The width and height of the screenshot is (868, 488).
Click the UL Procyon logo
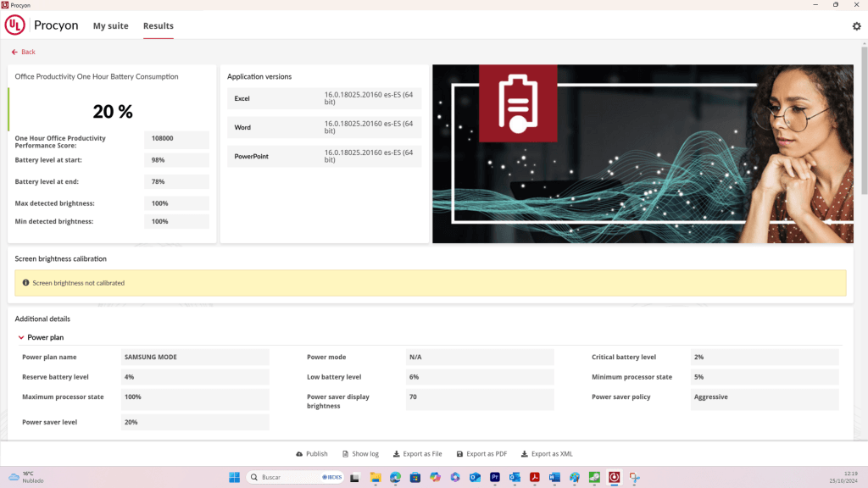(15, 25)
